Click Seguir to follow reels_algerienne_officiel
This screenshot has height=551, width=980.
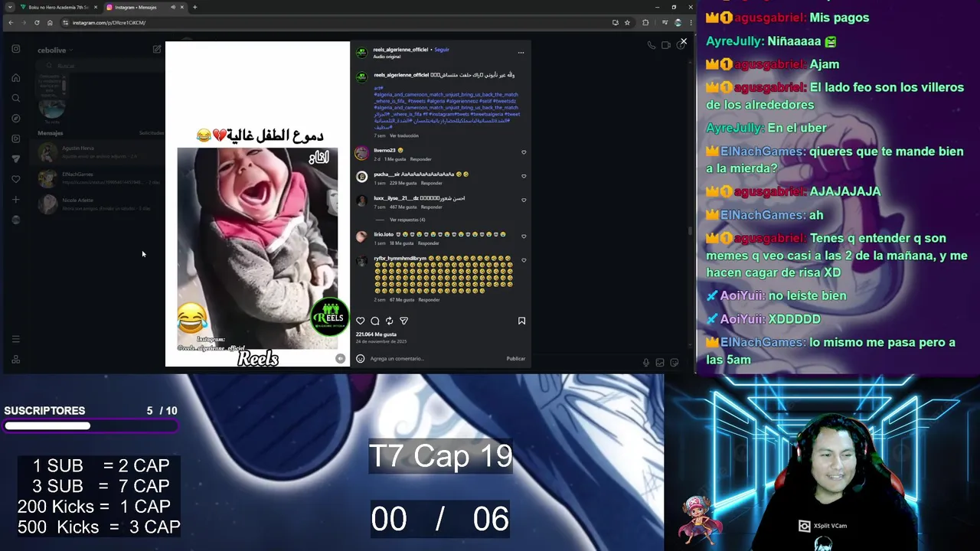(442, 50)
